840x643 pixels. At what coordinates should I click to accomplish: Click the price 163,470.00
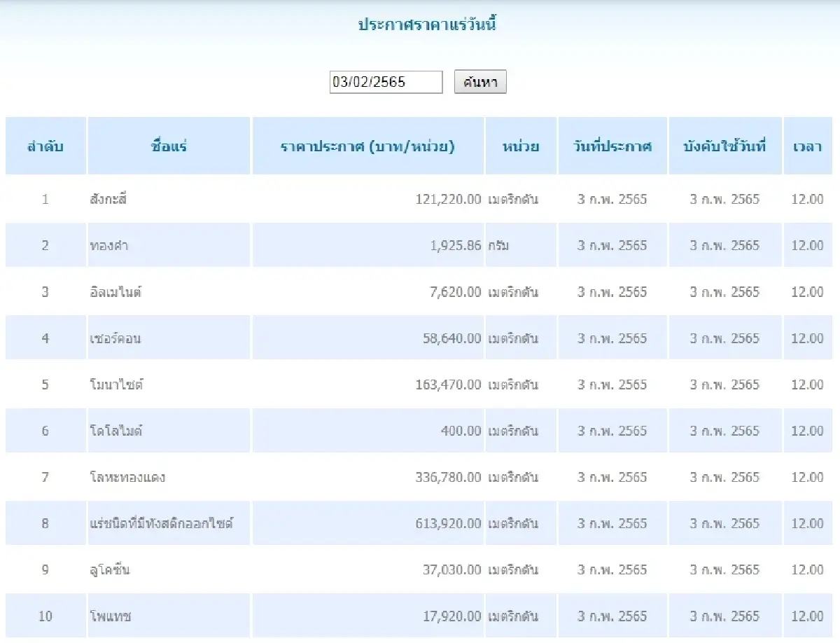coord(448,385)
